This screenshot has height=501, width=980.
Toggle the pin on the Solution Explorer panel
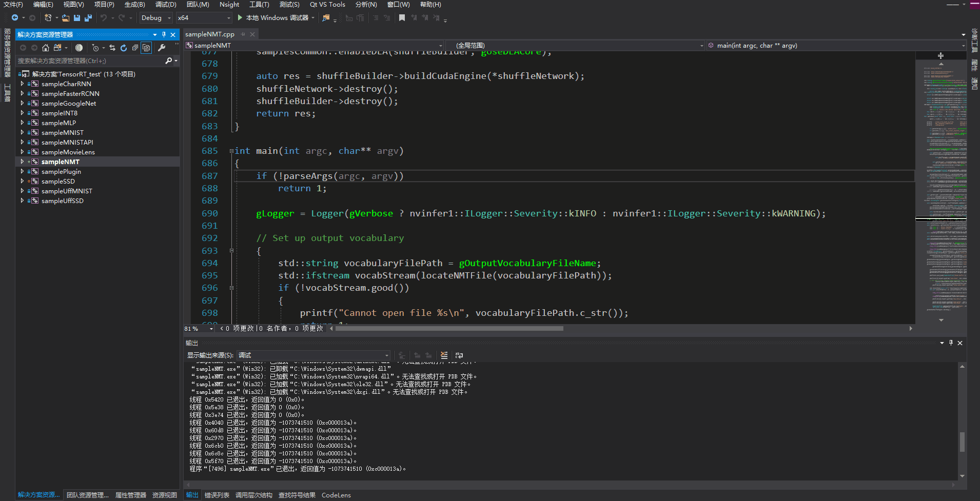click(164, 34)
